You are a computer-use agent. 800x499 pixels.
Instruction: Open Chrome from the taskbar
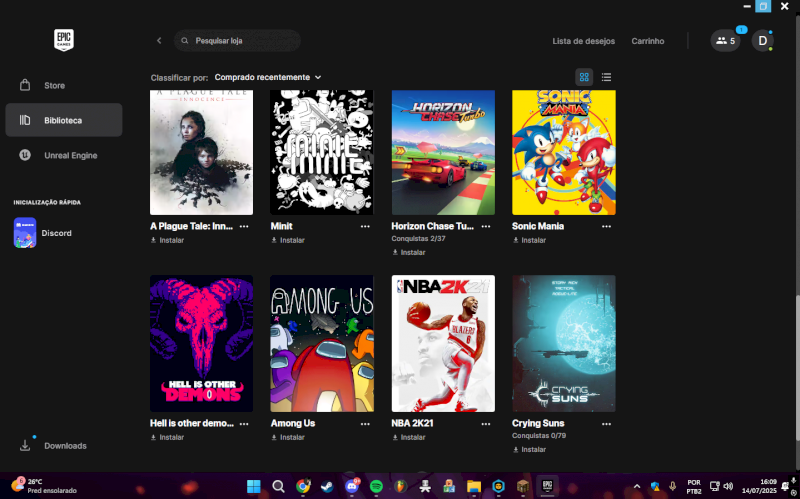303,486
